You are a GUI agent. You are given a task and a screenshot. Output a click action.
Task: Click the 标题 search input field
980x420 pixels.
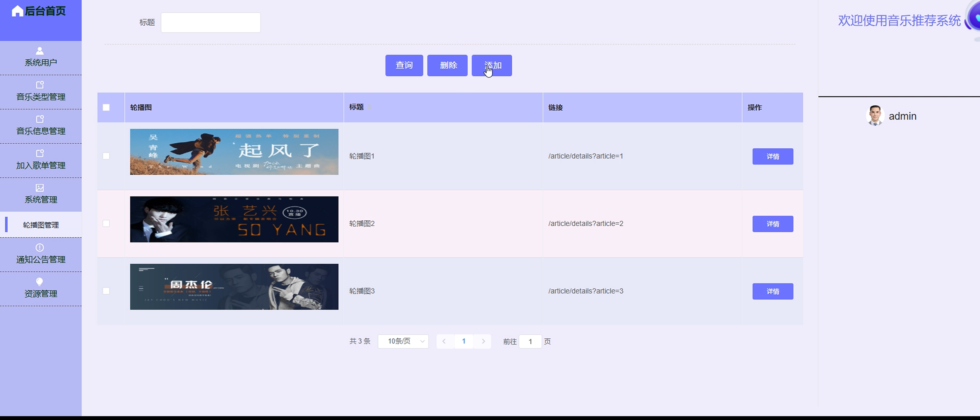tap(211, 23)
